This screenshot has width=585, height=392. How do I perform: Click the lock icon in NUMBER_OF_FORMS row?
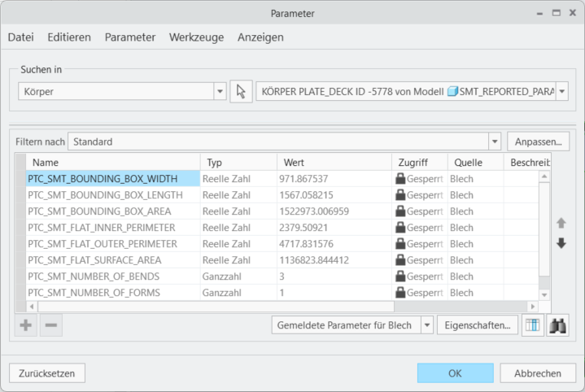pyautogui.click(x=400, y=293)
